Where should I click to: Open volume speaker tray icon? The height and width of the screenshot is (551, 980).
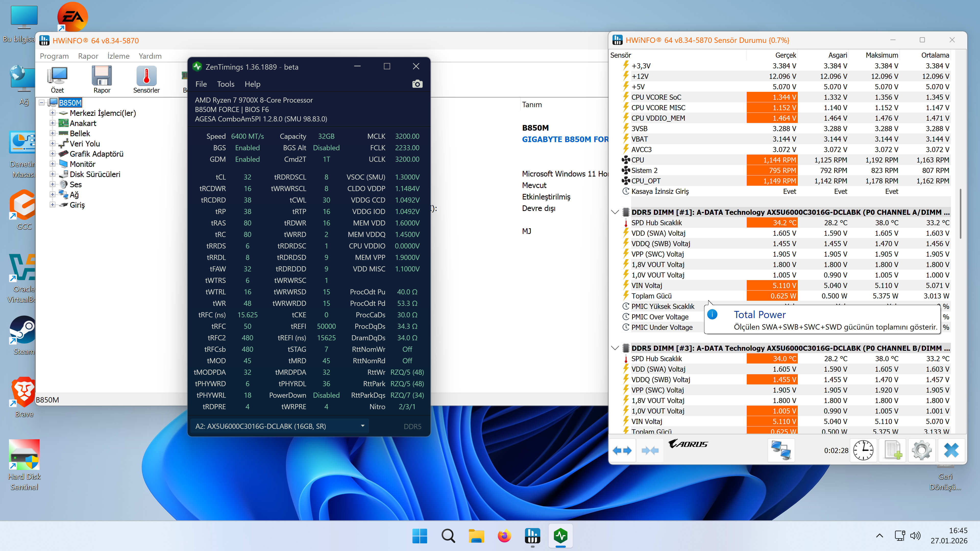coord(915,536)
